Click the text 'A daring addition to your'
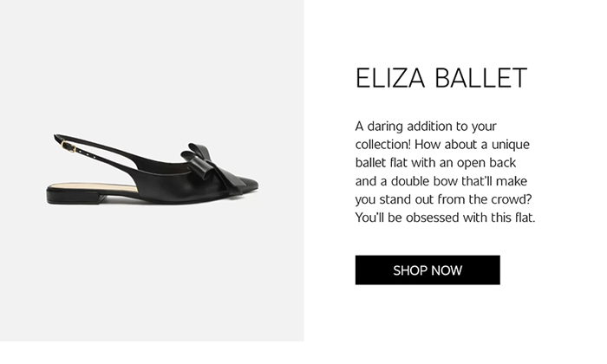This screenshot has width=607, height=364. 426,127
